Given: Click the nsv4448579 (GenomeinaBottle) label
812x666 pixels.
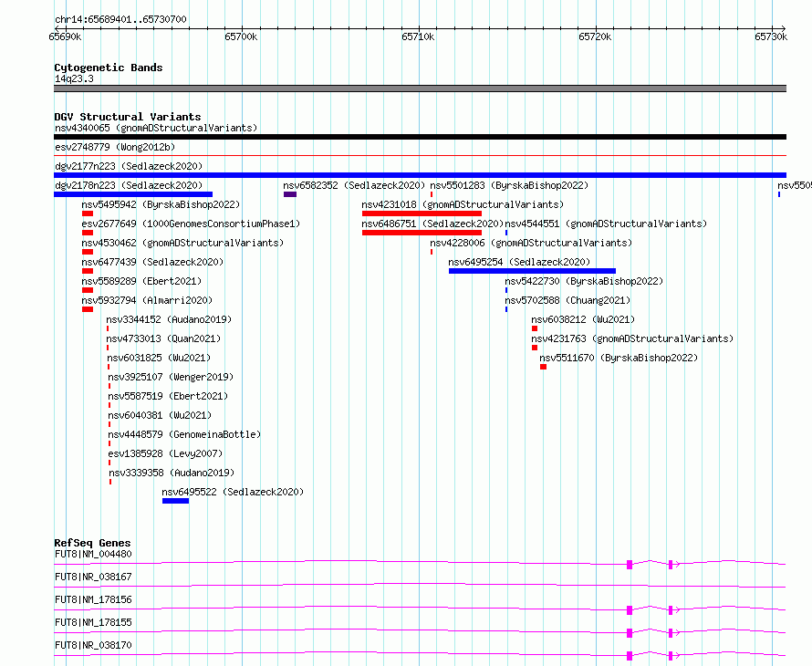Looking at the screenshot, I should tap(184, 434).
